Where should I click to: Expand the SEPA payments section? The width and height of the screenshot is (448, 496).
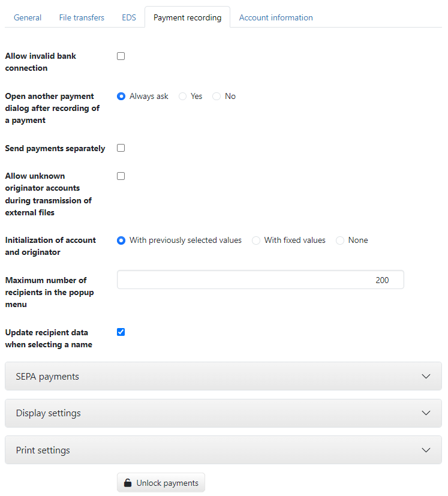point(223,376)
